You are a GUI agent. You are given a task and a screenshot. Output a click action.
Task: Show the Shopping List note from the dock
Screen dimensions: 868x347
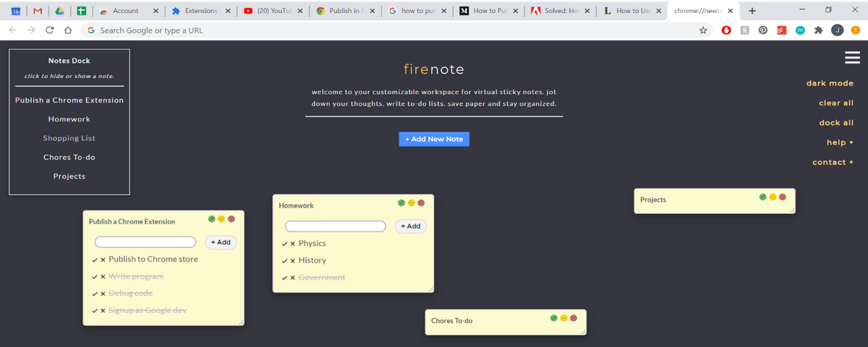pos(69,138)
